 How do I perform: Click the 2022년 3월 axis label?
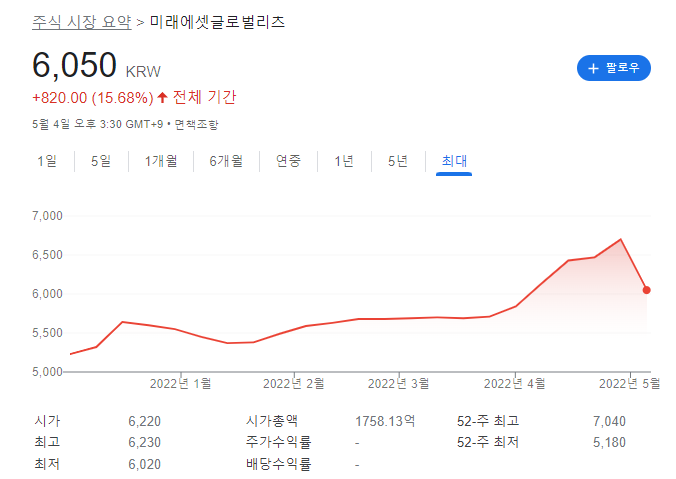click(x=398, y=383)
